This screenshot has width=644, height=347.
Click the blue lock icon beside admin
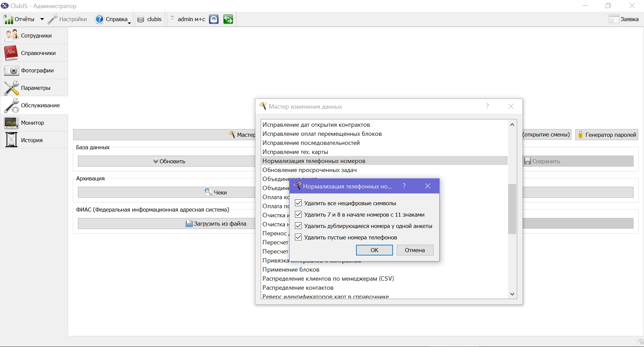214,19
